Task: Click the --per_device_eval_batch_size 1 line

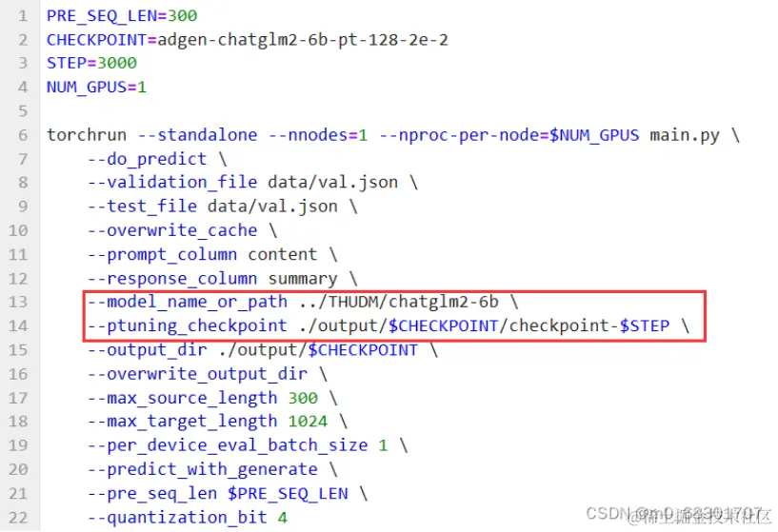Action: click(248, 445)
